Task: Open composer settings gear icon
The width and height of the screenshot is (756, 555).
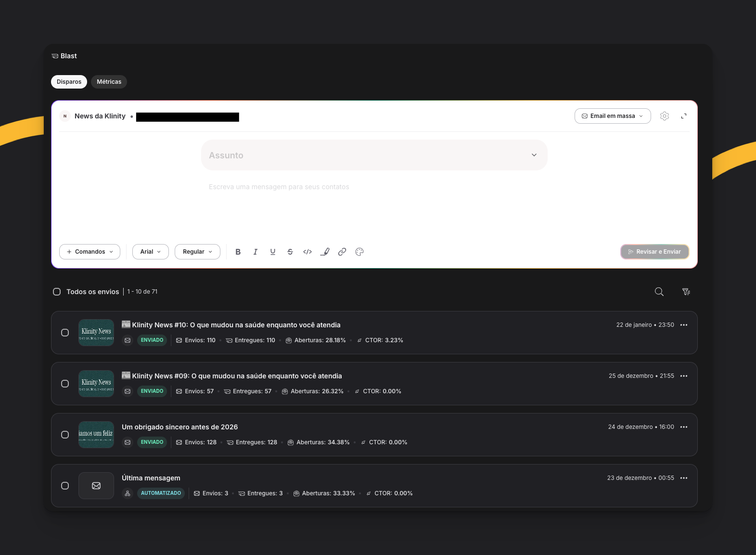Action: [x=665, y=116]
